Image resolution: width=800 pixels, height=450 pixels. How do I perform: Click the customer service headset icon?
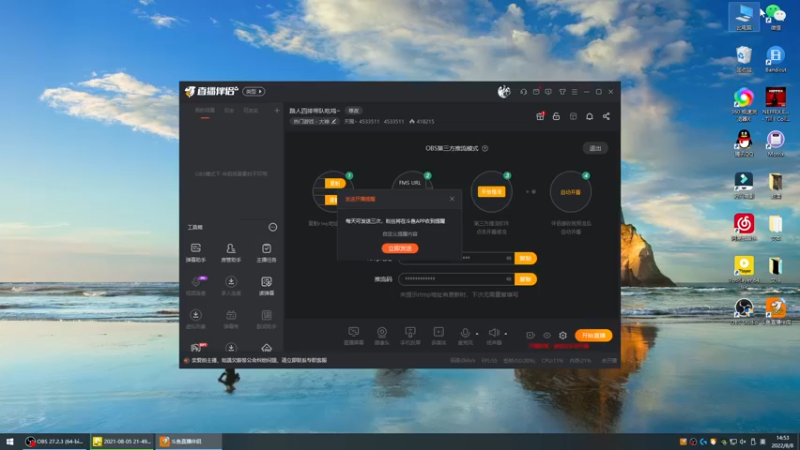click(523, 92)
